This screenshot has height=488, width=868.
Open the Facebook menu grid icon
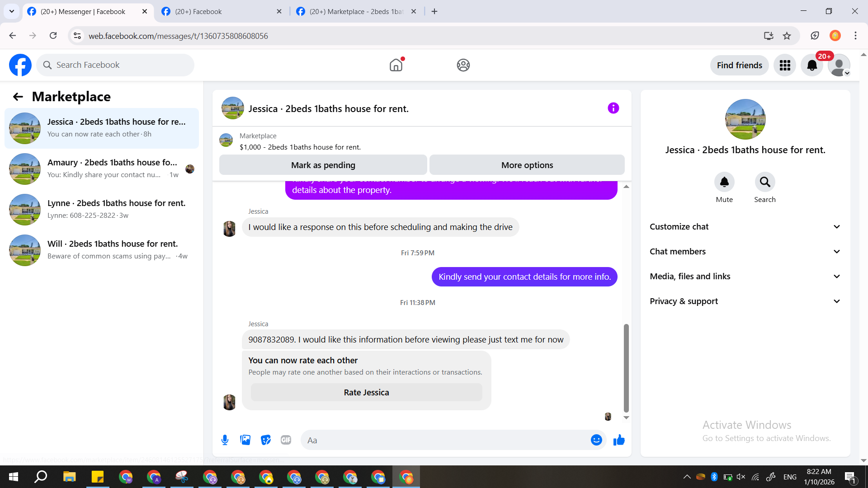tap(785, 66)
